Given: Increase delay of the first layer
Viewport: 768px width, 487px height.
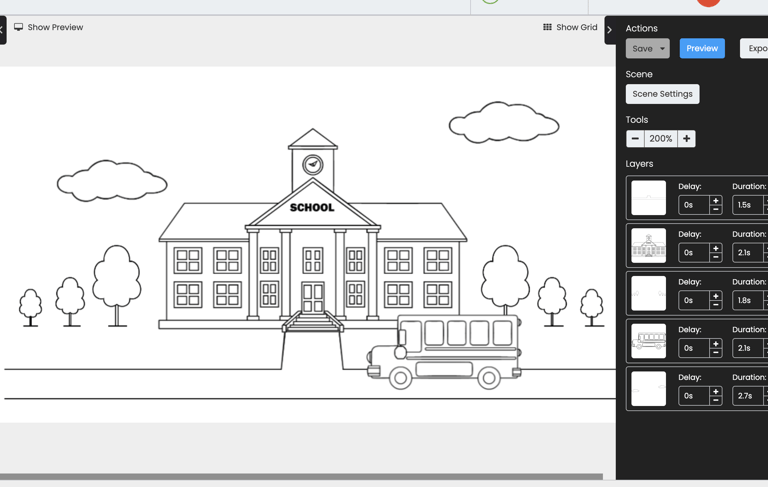Looking at the screenshot, I should (x=716, y=201).
